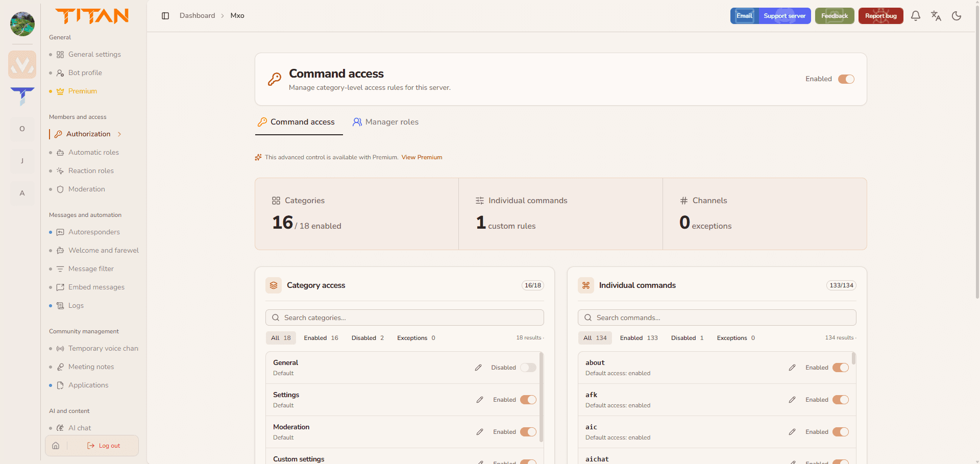The height and width of the screenshot is (464, 980).
Task: Disable the about command toggle
Action: pos(841,368)
